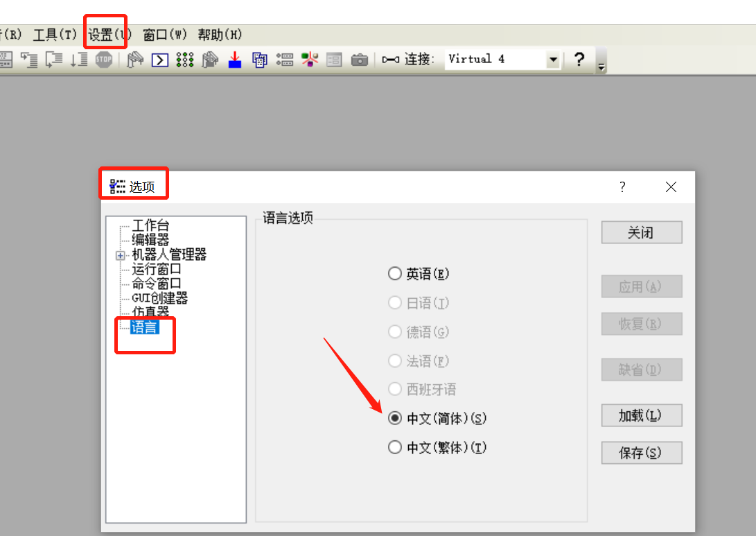Screen dimensions: 756x536
Task: Click the camera icon in toolbar
Action: pos(359,60)
